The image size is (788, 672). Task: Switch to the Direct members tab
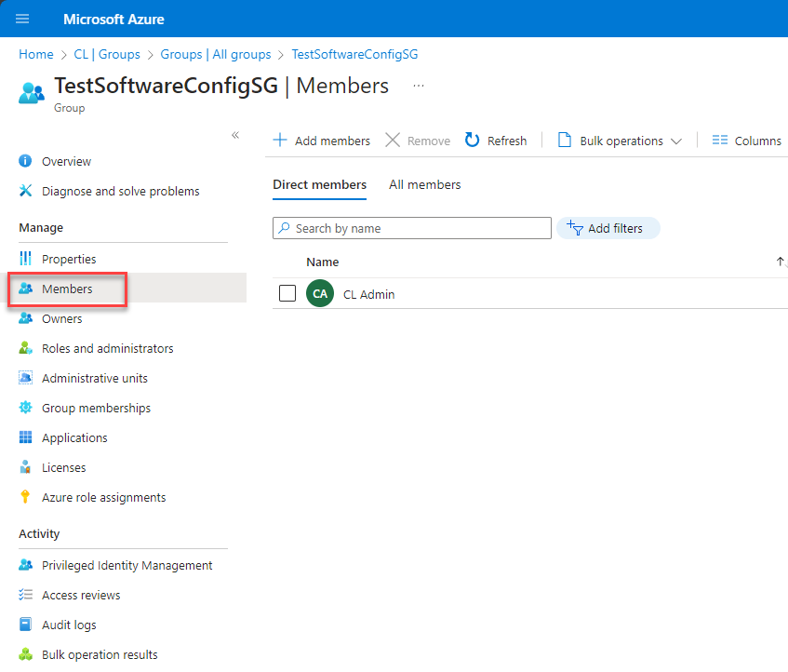(x=320, y=184)
